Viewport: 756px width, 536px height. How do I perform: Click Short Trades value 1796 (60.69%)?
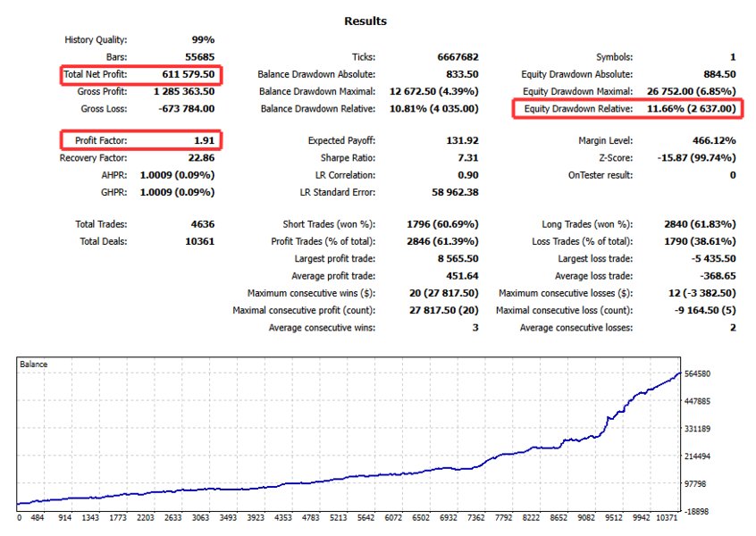pos(442,224)
